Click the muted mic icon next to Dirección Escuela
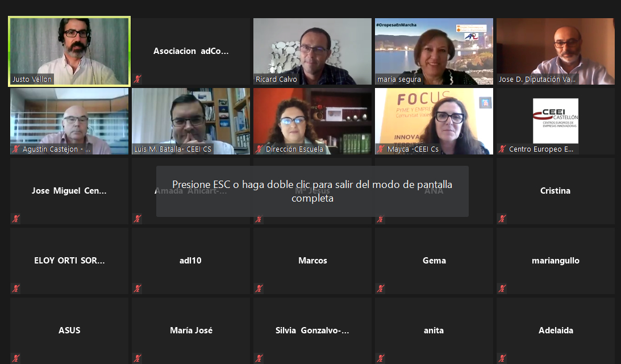 click(x=259, y=149)
